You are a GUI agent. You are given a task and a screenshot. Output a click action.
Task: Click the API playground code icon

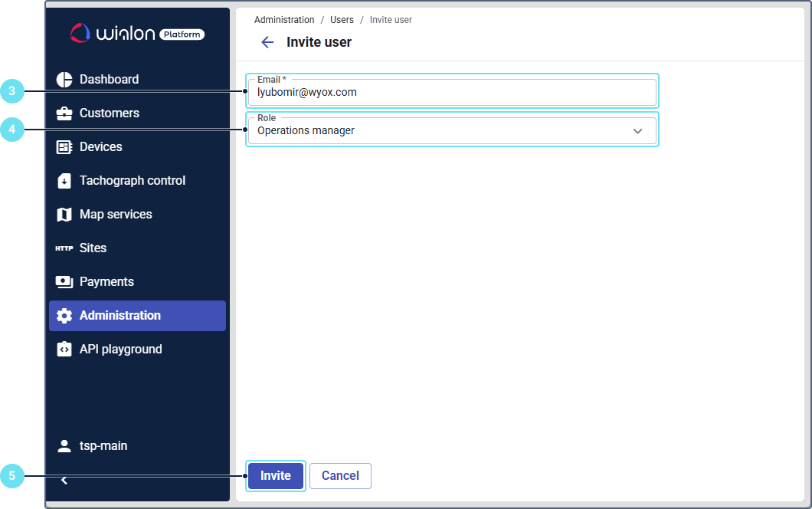click(64, 350)
